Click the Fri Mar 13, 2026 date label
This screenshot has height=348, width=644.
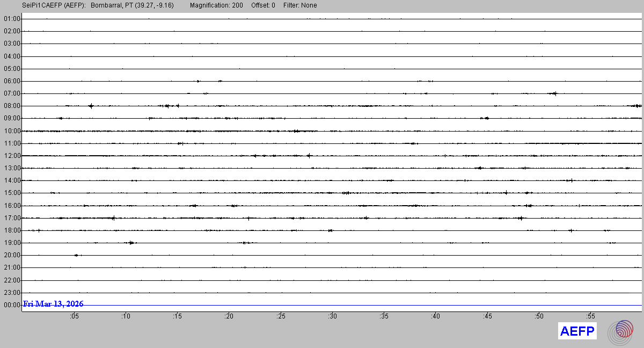pos(54,304)
